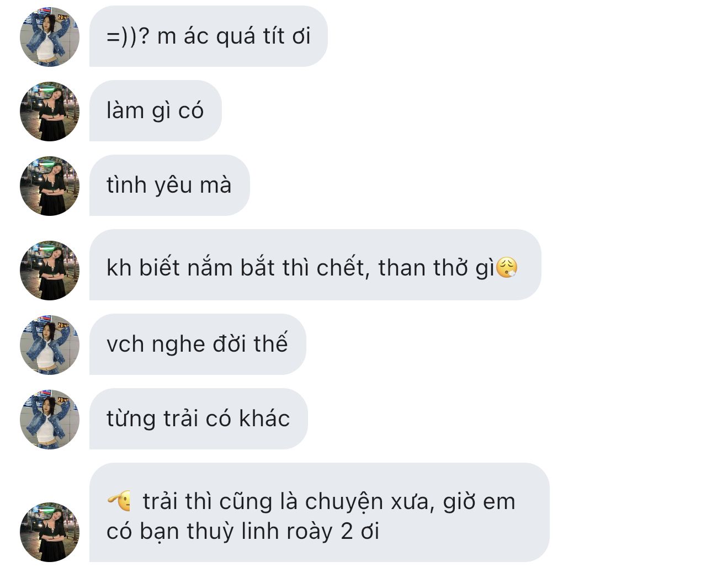
Task: Click the avatar next to "làm gì có"
Action: [x=50, y=111]
